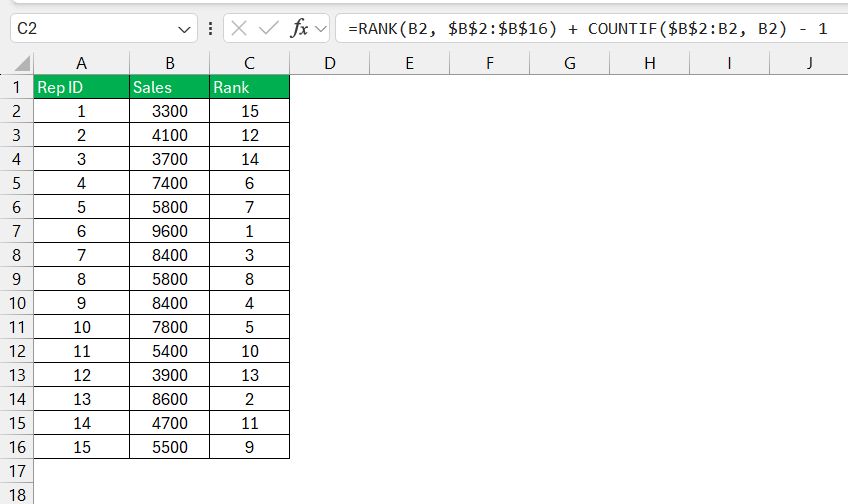
Task: Click the 'Sales' header cell
Action: 170,87
